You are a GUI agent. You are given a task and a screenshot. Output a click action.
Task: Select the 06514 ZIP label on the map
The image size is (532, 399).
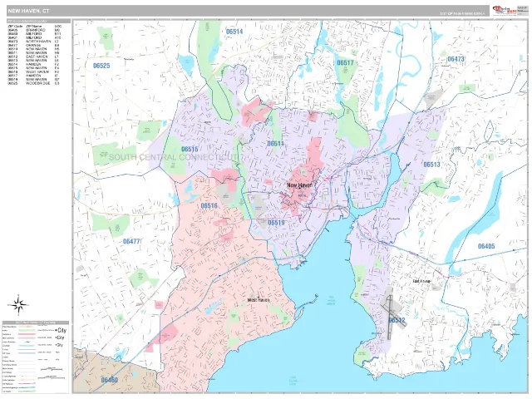tap(234, 32)
